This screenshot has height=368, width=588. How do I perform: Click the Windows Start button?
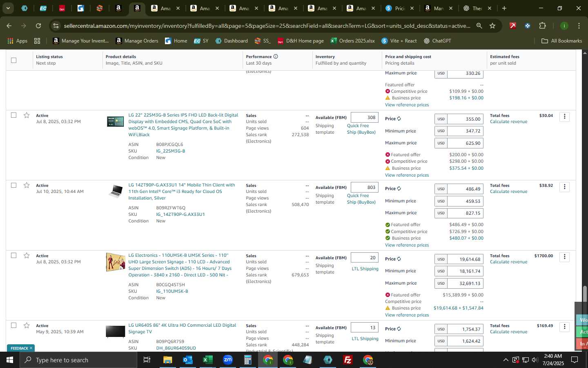click(x=10, y=360)
